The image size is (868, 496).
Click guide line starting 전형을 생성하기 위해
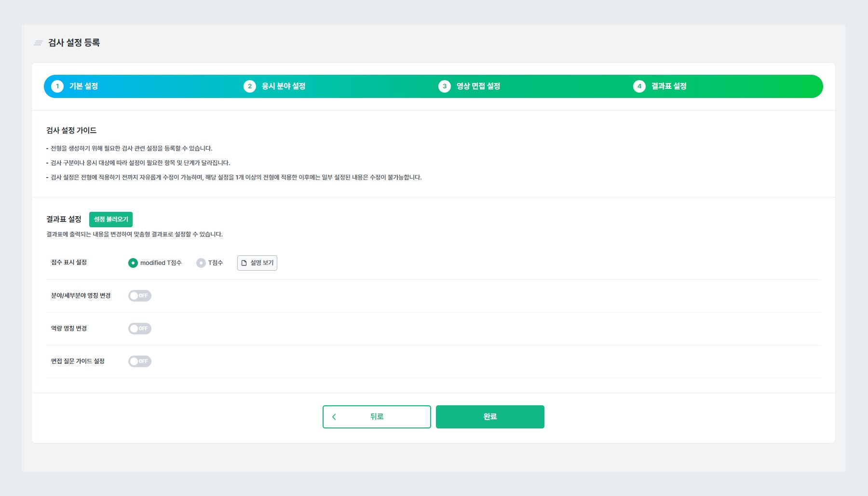[x=129, y=149]
